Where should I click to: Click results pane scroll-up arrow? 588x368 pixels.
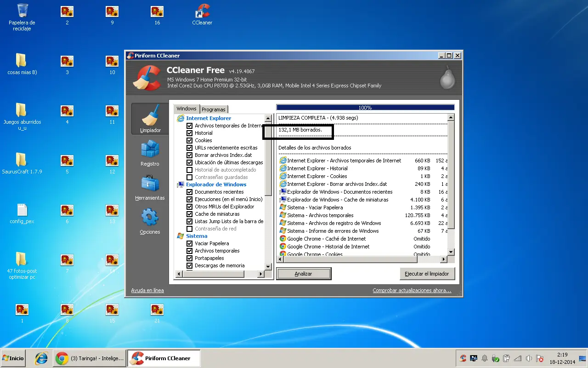[x=451, y=118]
